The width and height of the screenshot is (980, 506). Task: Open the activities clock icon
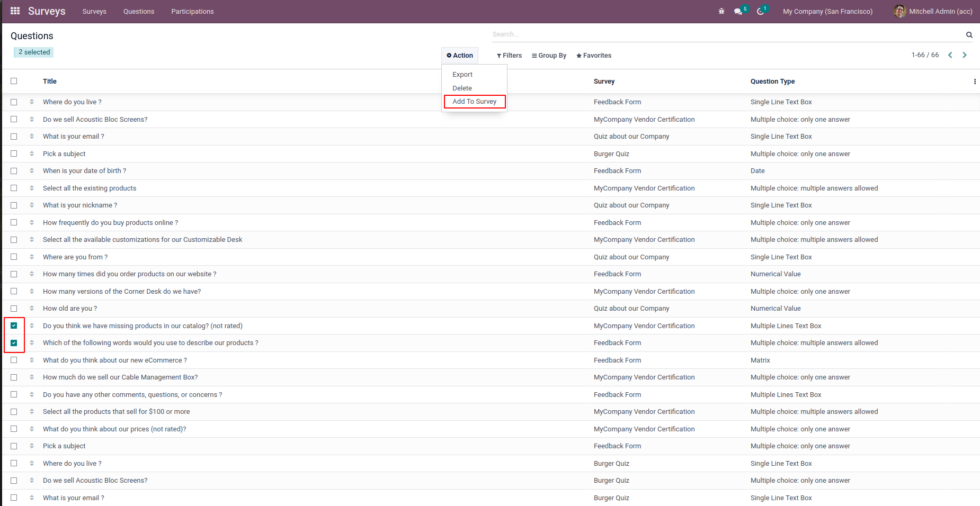pos(760,12)
